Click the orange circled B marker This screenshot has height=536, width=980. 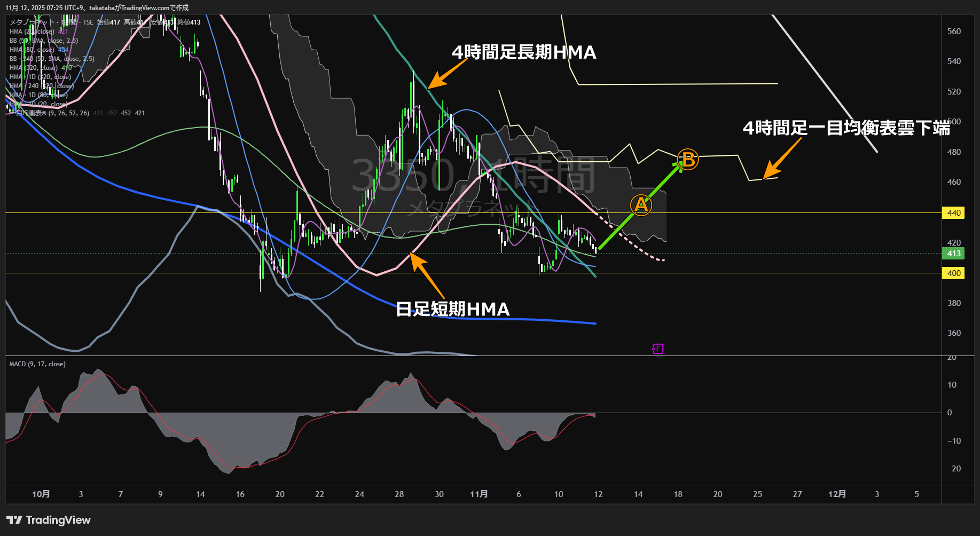(688, 159)
